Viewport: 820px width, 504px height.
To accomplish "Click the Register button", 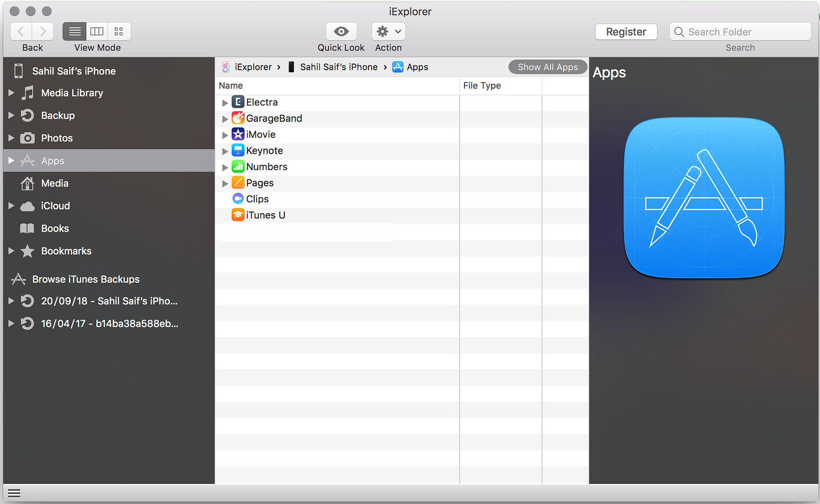I will tap(626, 32).
